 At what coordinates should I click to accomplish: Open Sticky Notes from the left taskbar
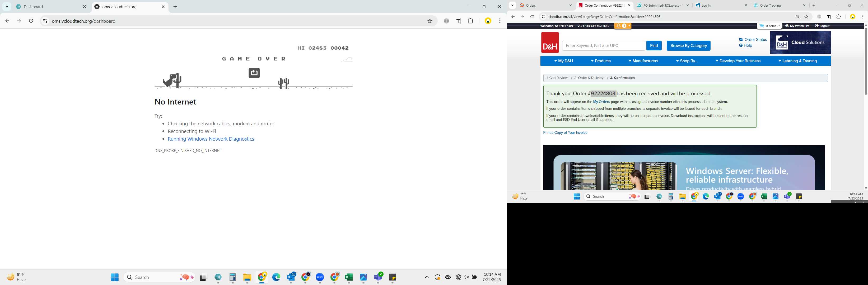point(393,277)
